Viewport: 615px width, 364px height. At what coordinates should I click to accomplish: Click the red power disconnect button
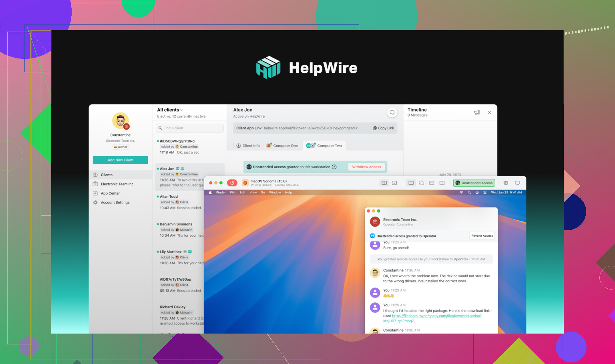coord(232,183)
